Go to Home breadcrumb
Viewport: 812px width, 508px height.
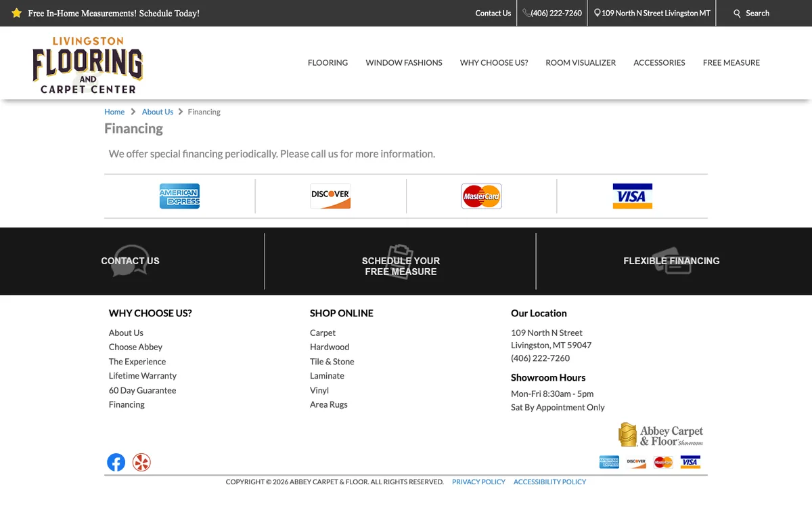pyautogui.click(x=114, y=112)
